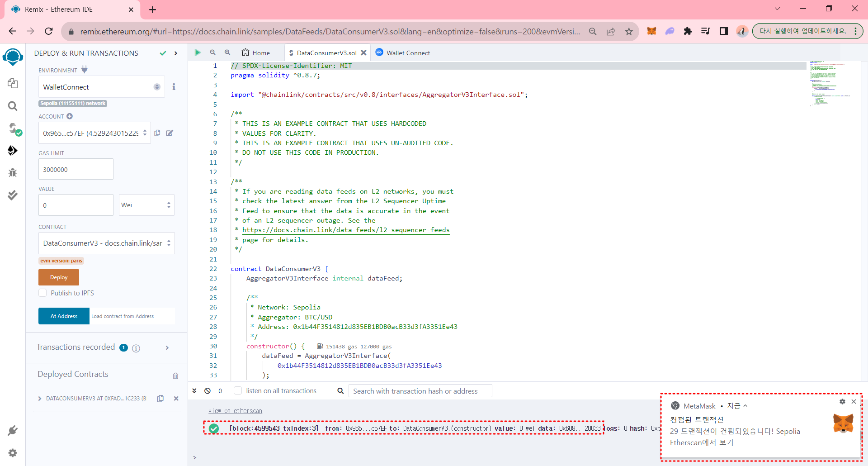Toggle the Publish to IPFS checkbox
Screen dimensions: 868x466
coord(42,293)
